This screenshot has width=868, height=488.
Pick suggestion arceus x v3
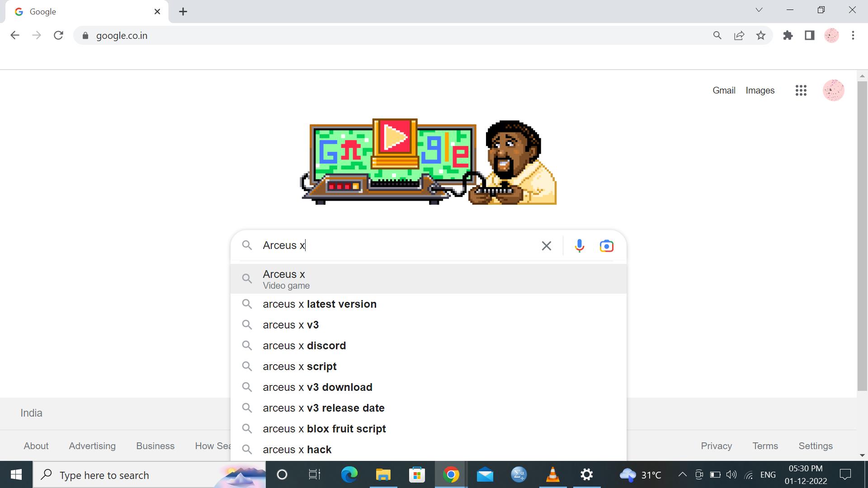(x=429, y=325)
